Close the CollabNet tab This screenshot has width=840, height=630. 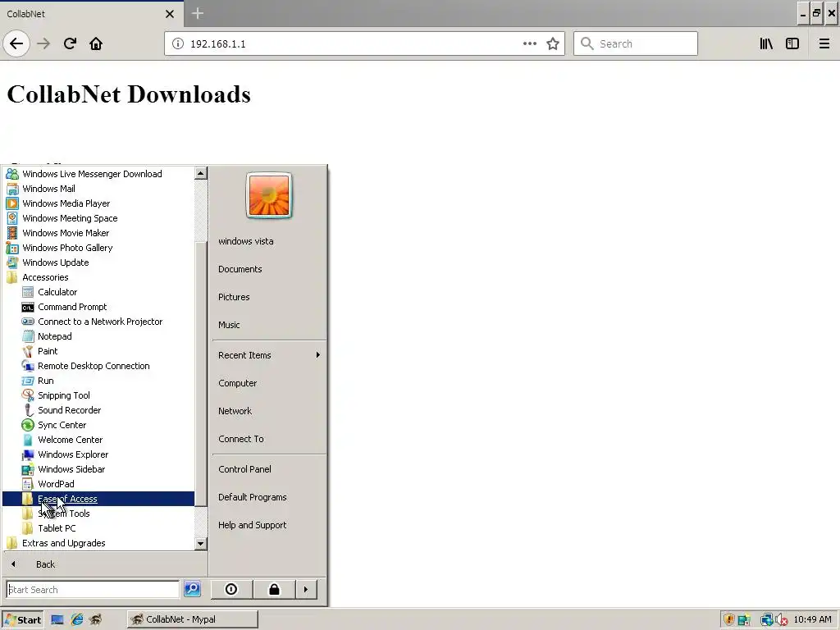(169, 14)
